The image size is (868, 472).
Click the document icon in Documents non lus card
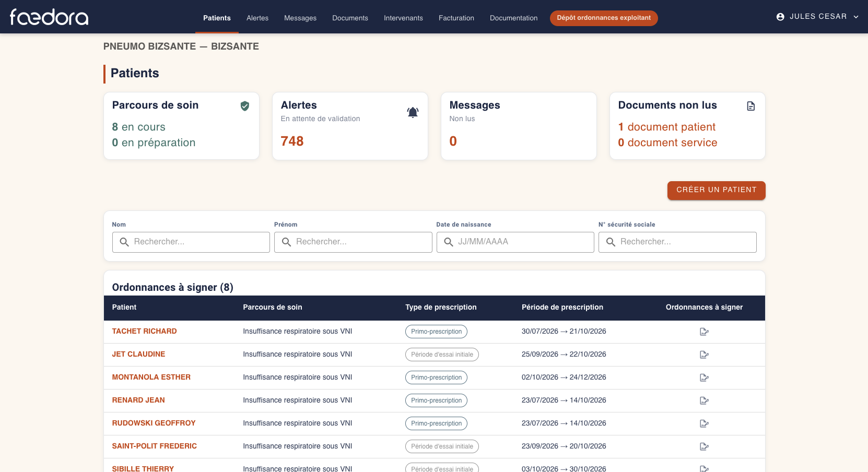click(x=751, y=106)
